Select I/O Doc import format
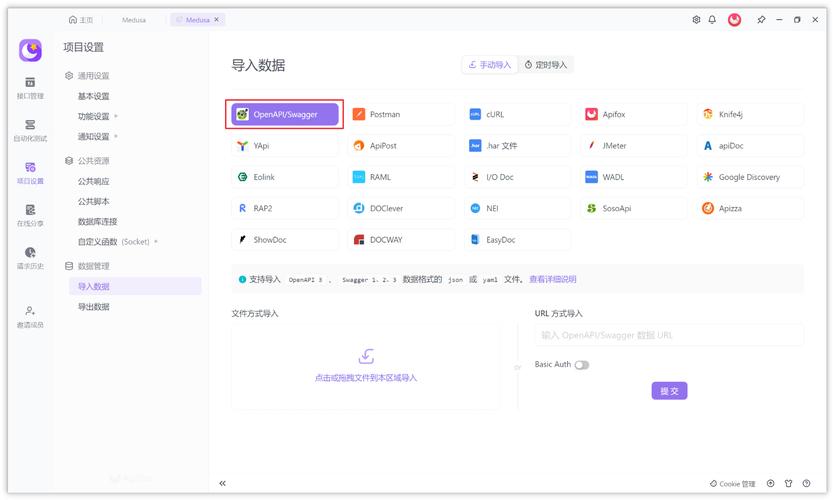This screenshot has height=500, width=835. coord(517,177)
